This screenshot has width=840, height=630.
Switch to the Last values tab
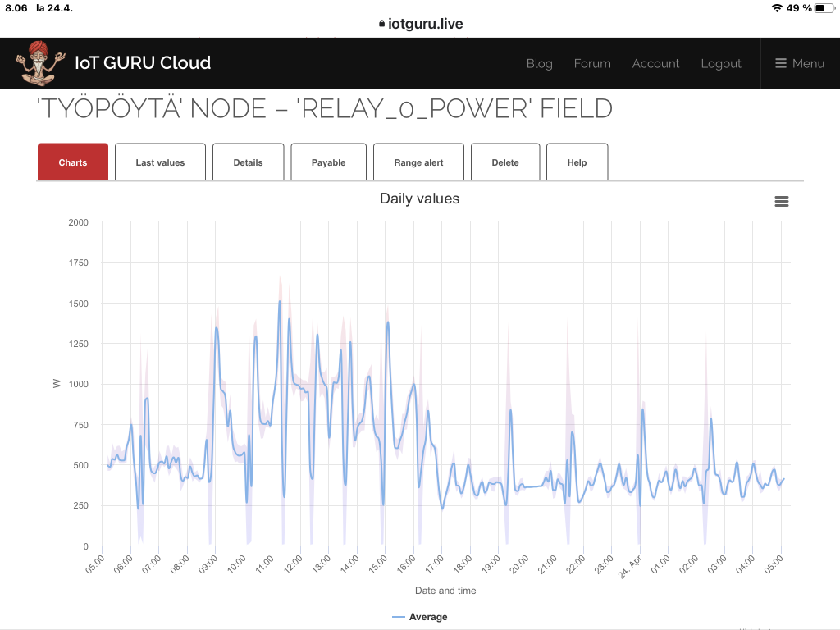tap(160, 162)
